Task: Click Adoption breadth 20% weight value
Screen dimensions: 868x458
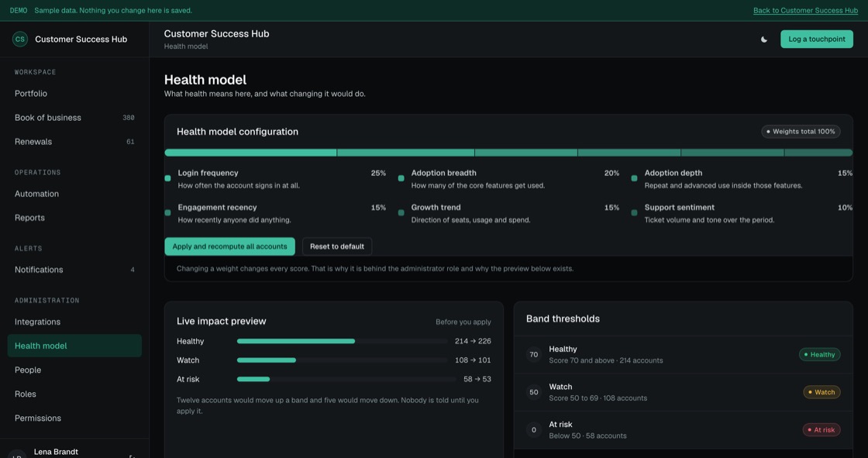Action: (x=611, y=174)
